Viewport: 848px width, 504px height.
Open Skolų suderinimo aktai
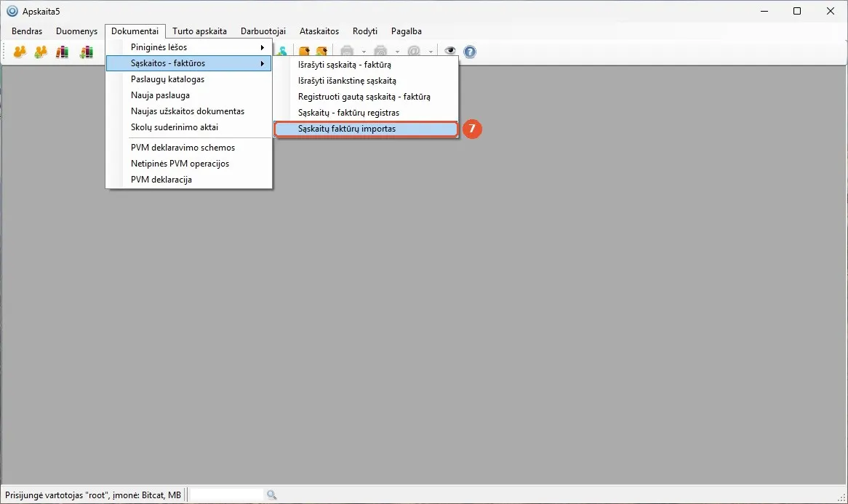pyautogui.click(x=189, y=127)
